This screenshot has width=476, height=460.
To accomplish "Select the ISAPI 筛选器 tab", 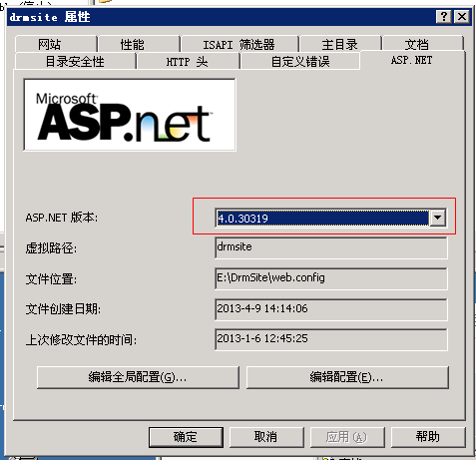I will pos(239,44).
